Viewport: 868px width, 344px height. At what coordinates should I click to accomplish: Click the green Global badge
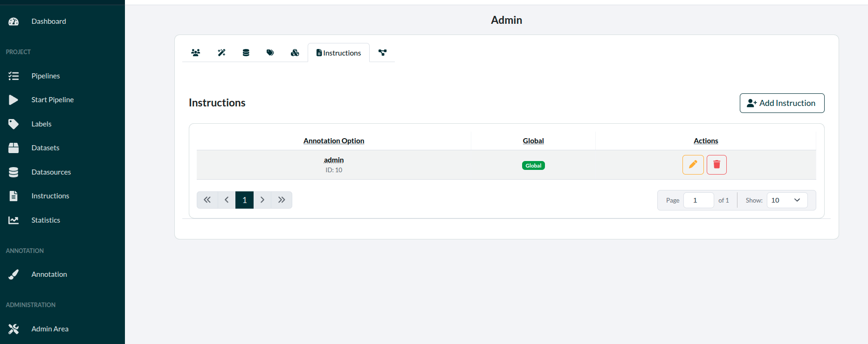tap(533, 166)
